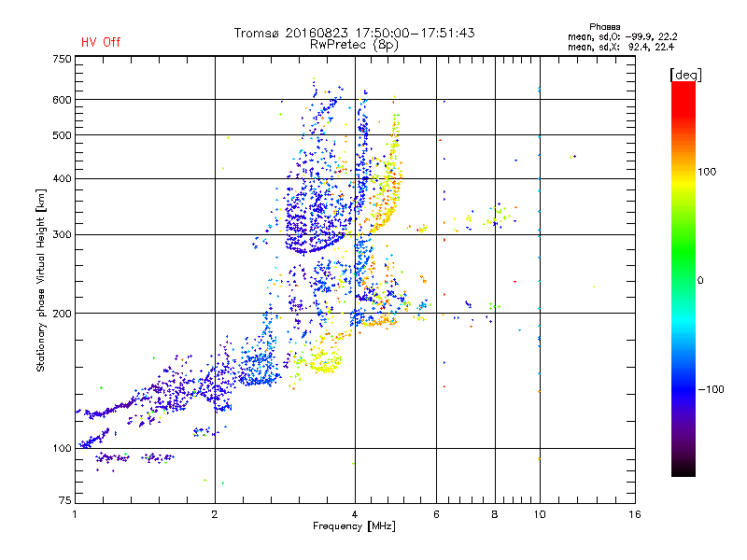747x560 pixels.
Task: Click the colorbar tick label '0'
Action: click(700, 281)
